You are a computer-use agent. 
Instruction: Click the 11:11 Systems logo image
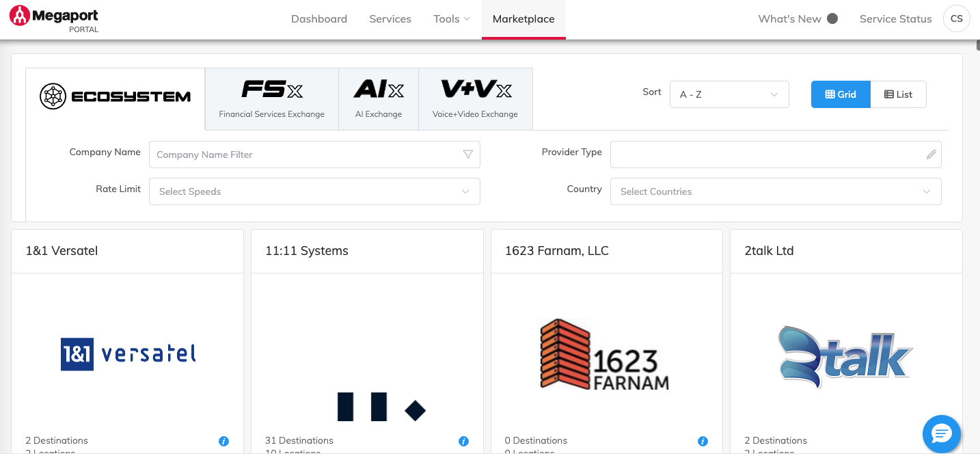(x=381, y=406)
